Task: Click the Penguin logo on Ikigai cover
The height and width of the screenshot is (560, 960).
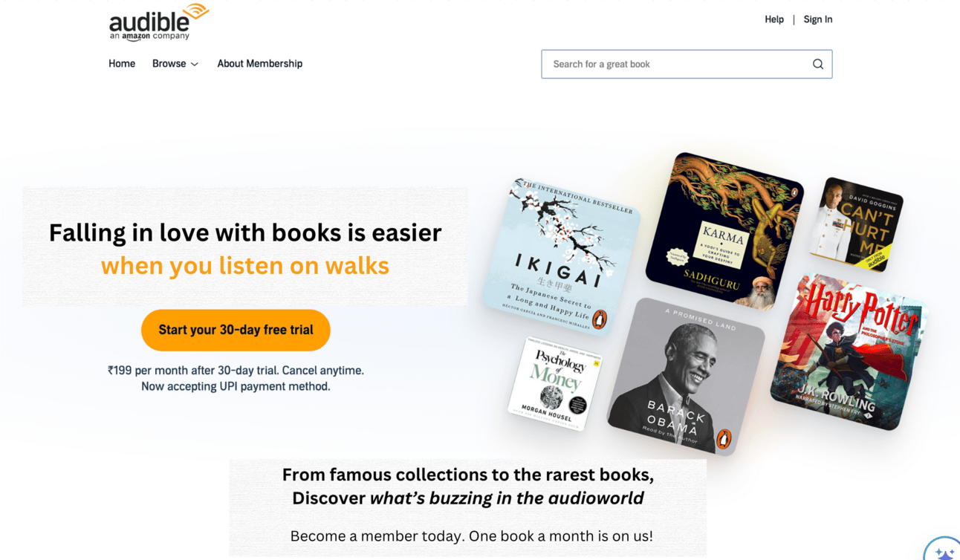Action: pyautogui.click(x=600, y=319)
